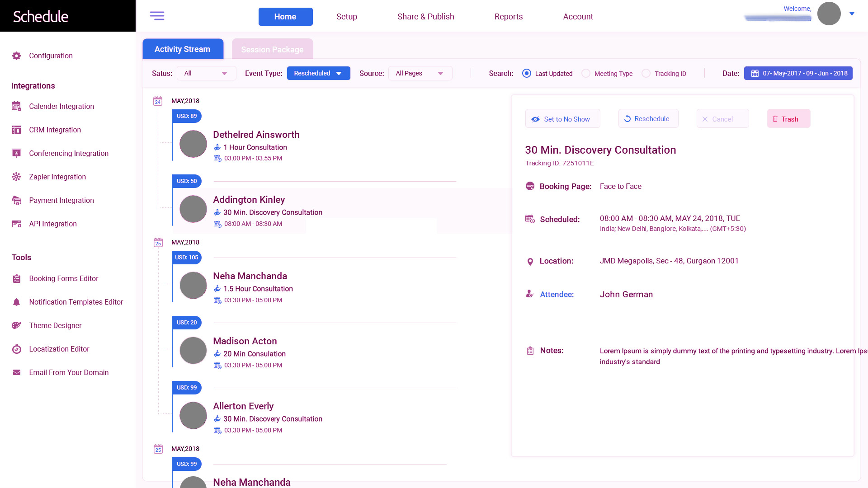Click the eye icon in Set to No Show
Viewport: 868px width, 488px height.
(x=536, y=119)
